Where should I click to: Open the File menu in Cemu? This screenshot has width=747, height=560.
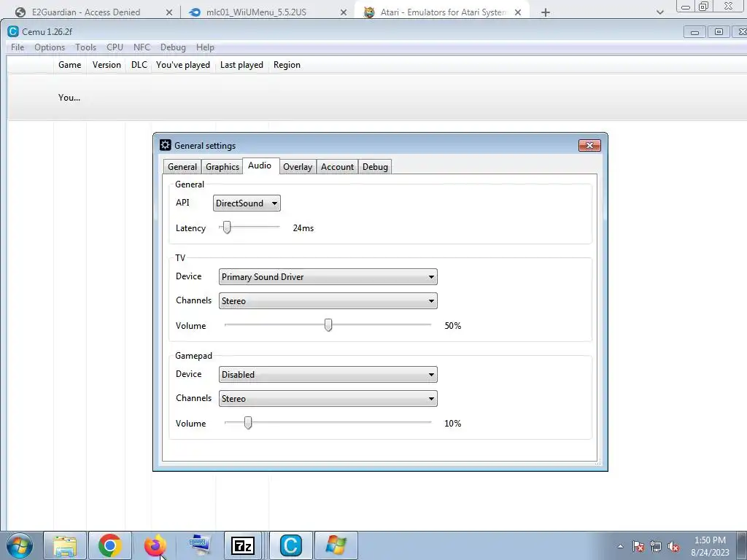pyautogui.click(x=18, y=47)
